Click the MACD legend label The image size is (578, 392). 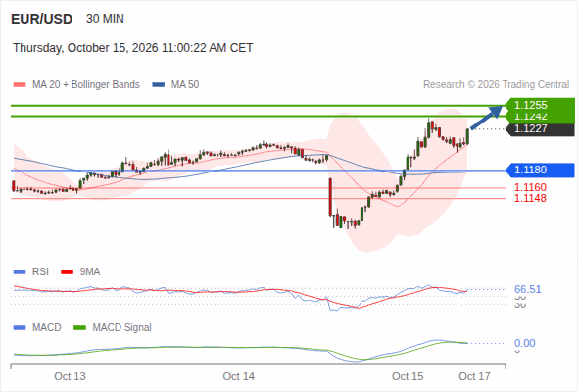46,328
